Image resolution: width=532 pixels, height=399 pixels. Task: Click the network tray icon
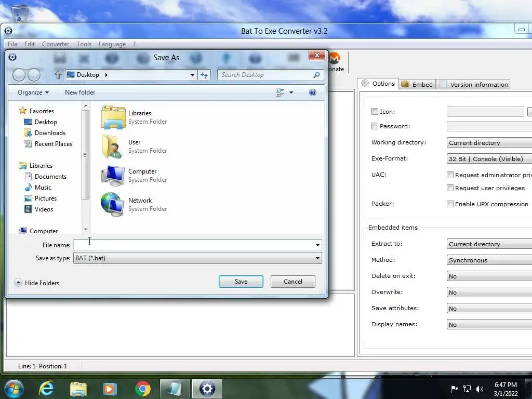pyautogui.click(x=467, y=389)
